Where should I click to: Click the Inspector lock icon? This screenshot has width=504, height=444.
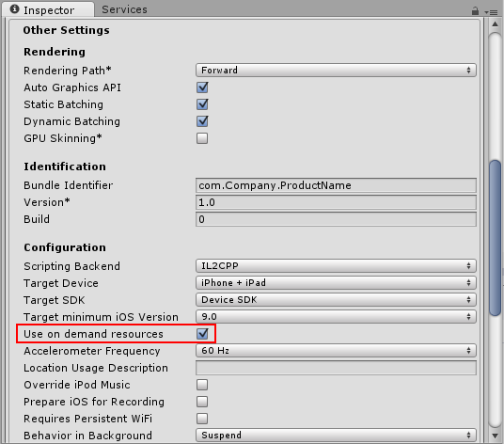[x=475, y=11]
